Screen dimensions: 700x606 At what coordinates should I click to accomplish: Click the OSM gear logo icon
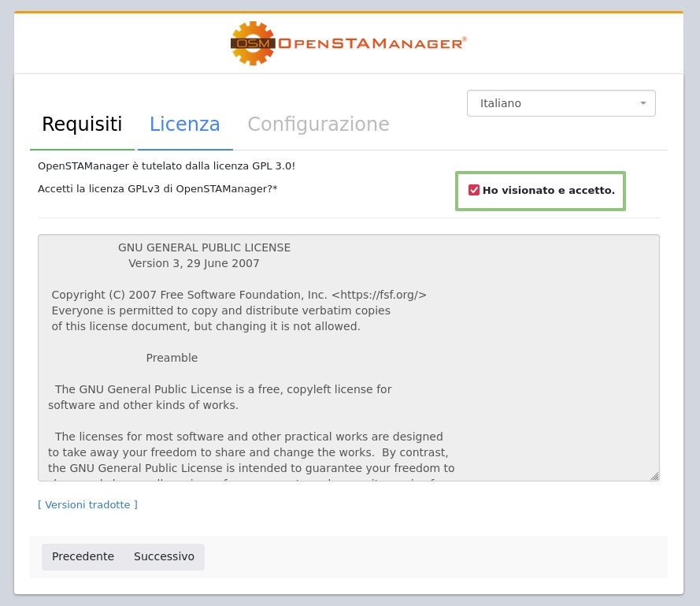click(x=252, y=43)
